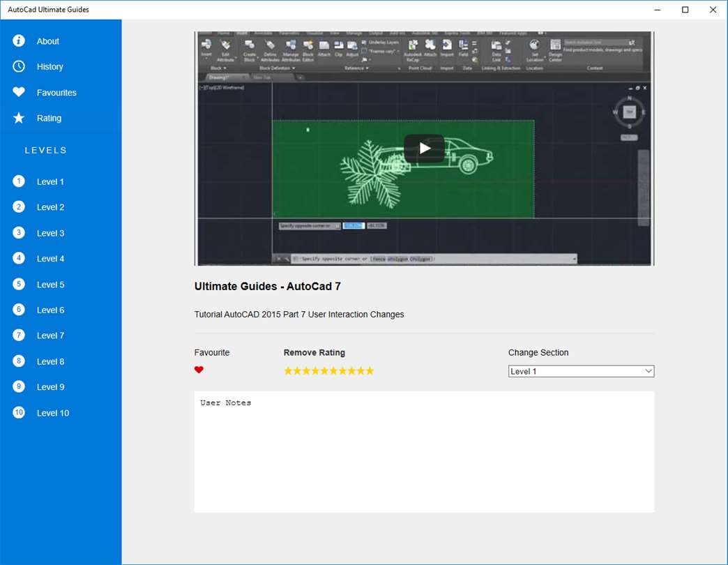Open the Level 3 menu item
The image size is (728, 565).
(x=50, y=233)
